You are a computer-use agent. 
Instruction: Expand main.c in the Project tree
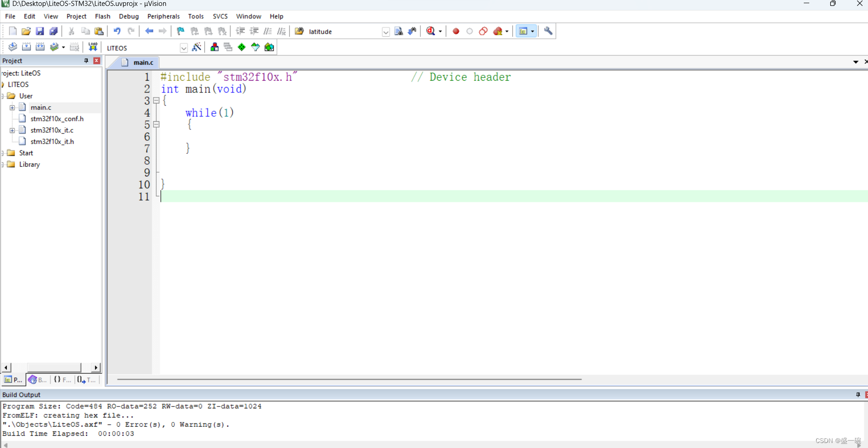tap(11, 107)
